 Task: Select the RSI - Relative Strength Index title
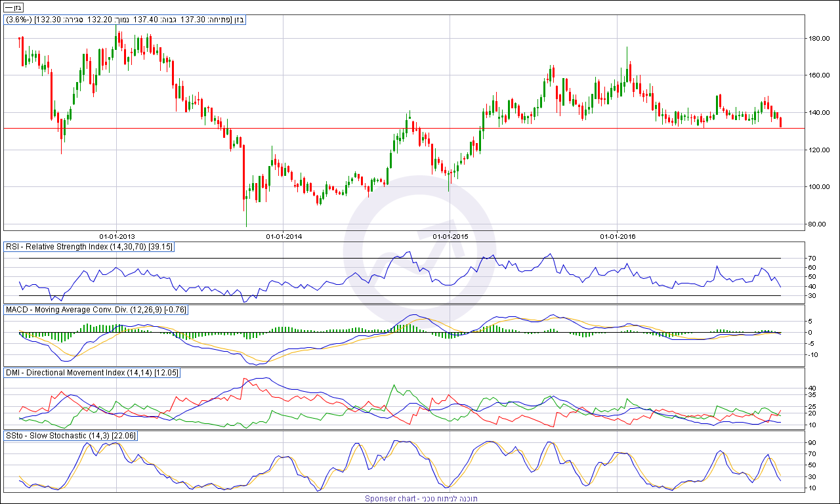(89, 247)
